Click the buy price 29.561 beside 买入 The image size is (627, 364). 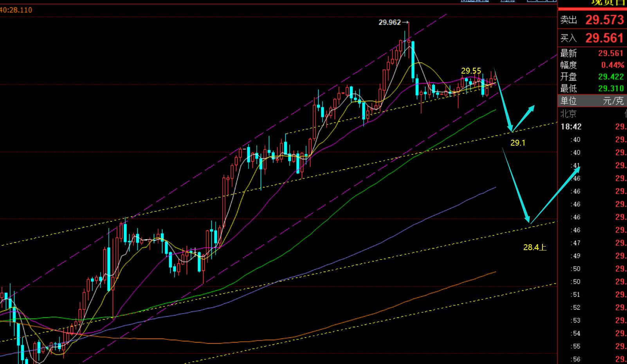click(604, 38)
